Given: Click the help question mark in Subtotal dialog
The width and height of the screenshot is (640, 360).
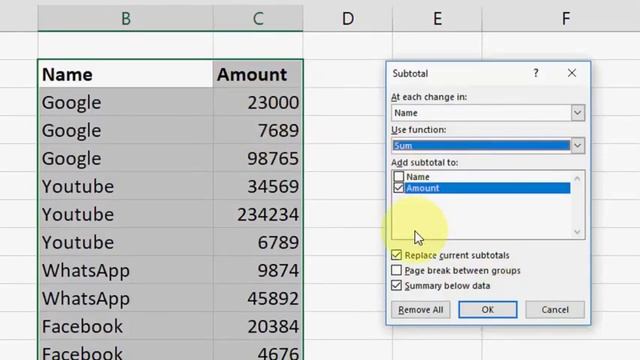Looking at the screenshot, I should pyautogui.click(x=536, y=73).
